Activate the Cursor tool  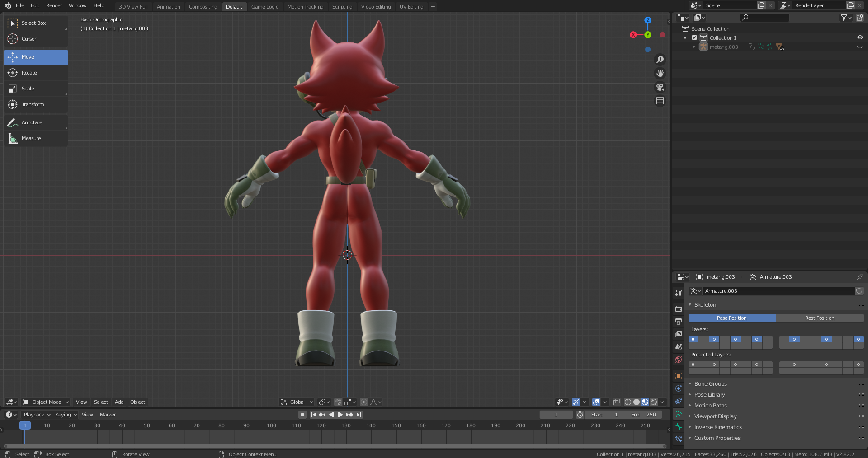pyautogui.click(x=36, y=39)
